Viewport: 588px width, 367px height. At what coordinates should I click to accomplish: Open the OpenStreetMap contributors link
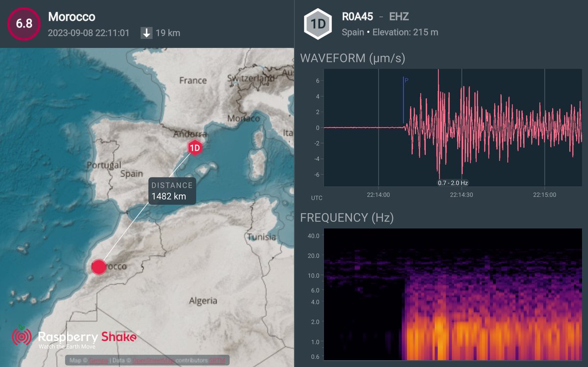(x=153, y=360)
